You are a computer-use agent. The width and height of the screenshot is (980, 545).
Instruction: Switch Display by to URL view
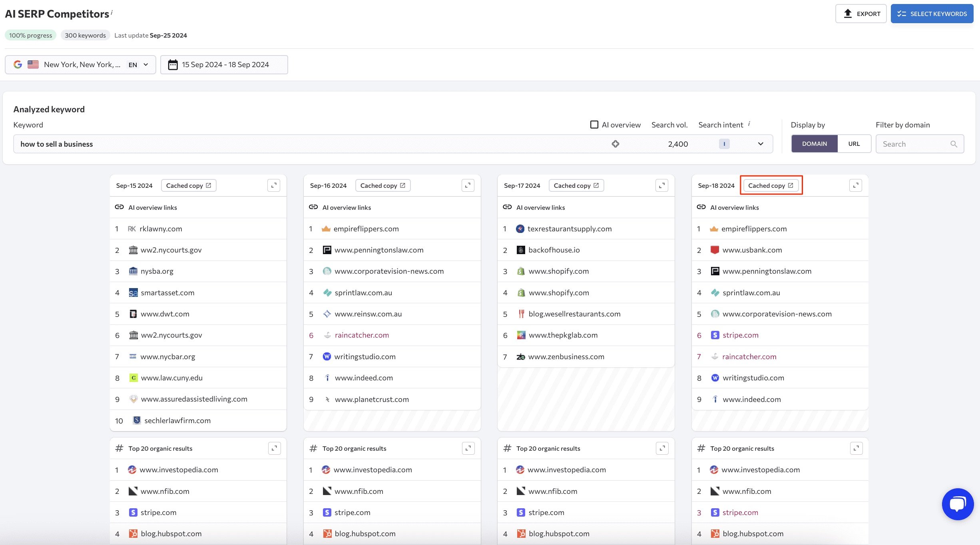pyautogui.click(x=853, y=143)
